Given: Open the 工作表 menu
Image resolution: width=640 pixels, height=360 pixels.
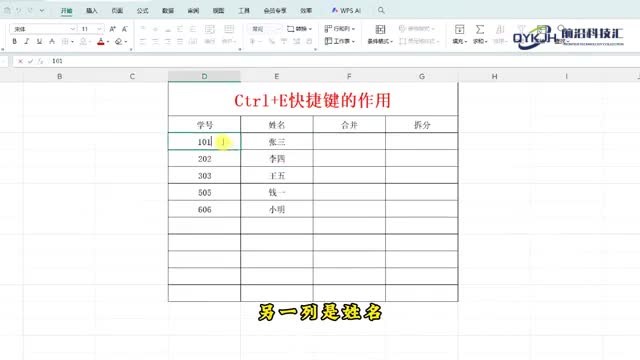Looking at the screenshot, I should pos(340,41).
